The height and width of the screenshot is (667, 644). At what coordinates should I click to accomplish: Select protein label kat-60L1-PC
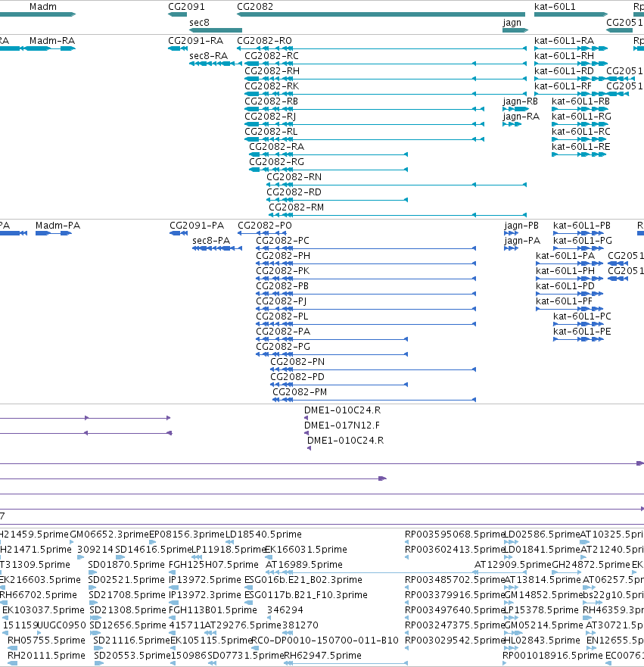pyautogui.click(x=583, y=316)
